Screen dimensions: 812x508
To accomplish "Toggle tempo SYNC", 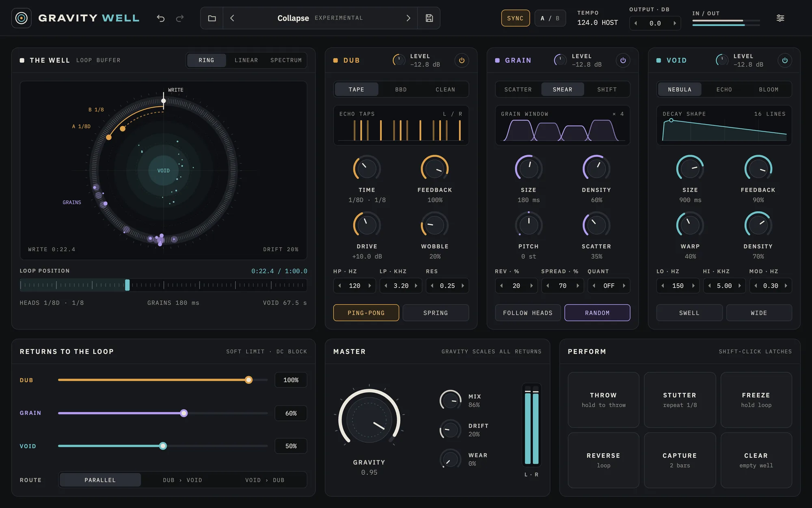I will (x=515, y=18).
